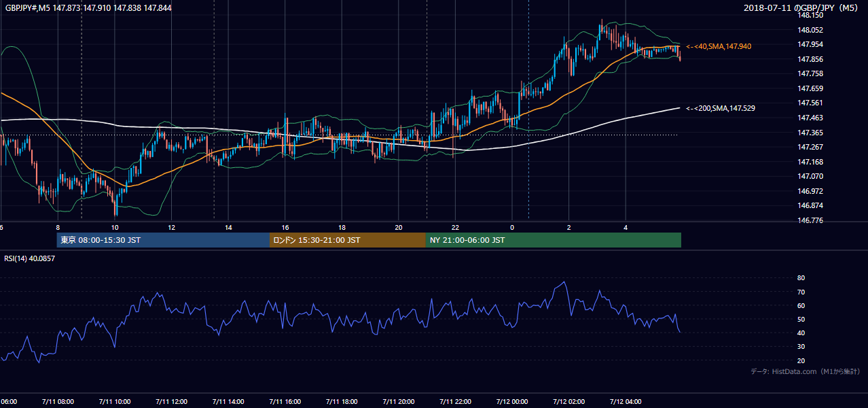
Task: Click the 7/11 08:00 time label
Action: click(58, 401)
